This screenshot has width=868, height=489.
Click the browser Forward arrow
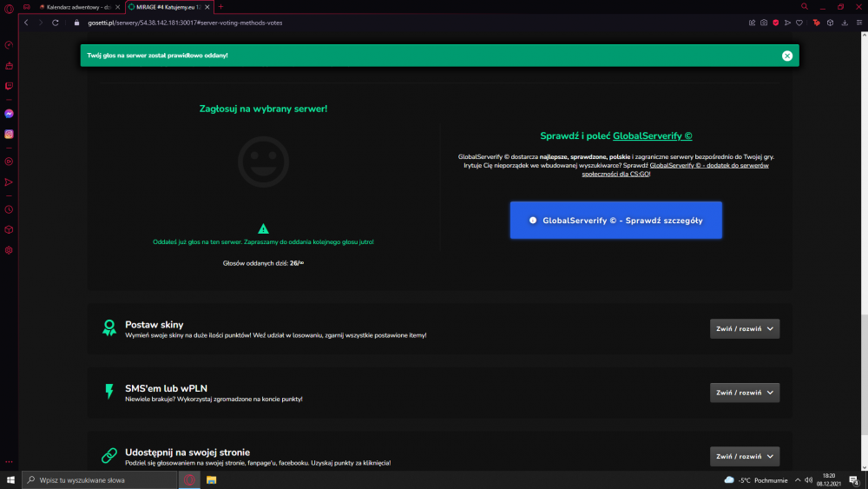(41, 23)
